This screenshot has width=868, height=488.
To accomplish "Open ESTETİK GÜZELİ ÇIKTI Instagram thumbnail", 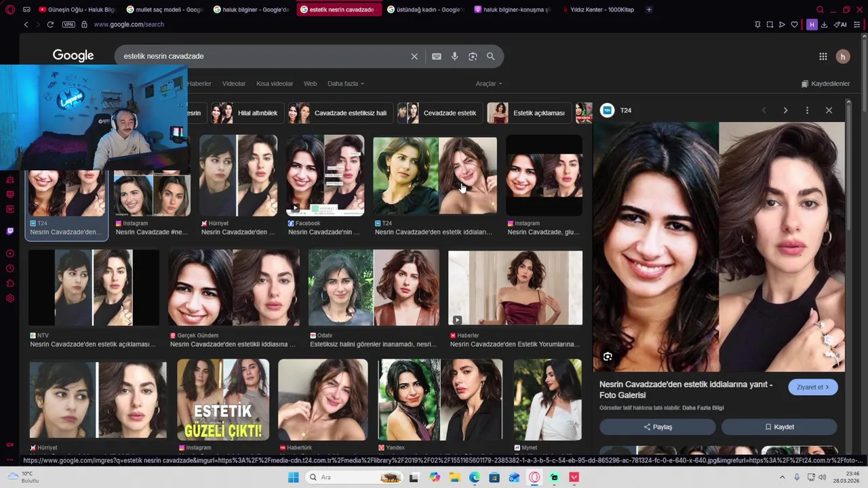I will click(x=223, y=400).
